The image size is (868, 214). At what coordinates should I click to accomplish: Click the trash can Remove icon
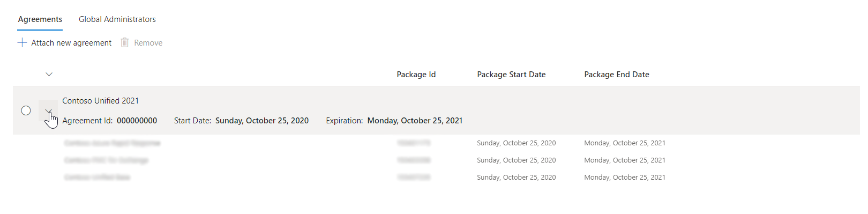pyautogui.click(x=125, y=43)
